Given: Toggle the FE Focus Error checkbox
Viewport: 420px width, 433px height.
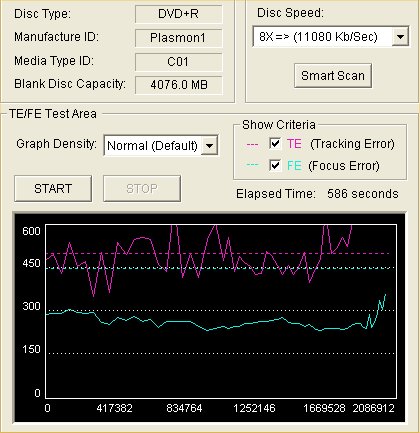Looking at the screenshot, I should coord(275,165).
